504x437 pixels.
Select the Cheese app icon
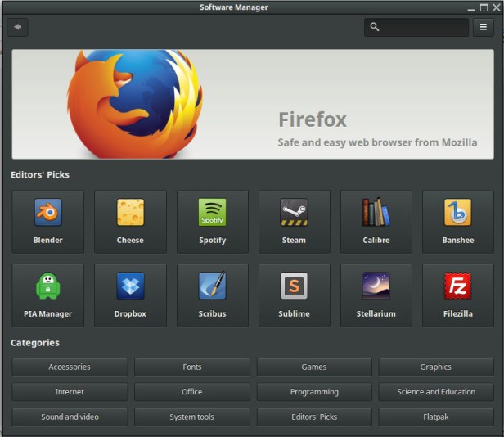(130, 213)
